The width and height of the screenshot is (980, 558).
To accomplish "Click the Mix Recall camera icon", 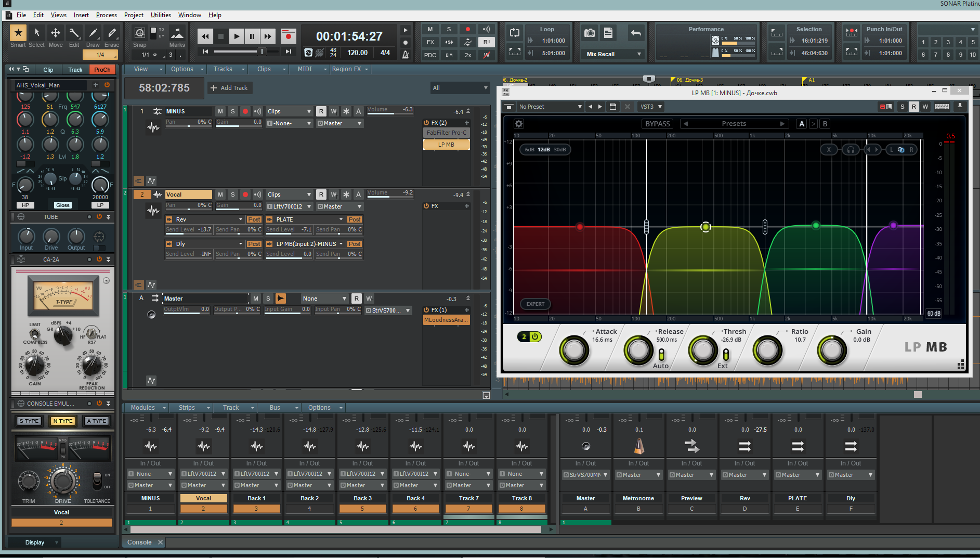I will [590, 33].
